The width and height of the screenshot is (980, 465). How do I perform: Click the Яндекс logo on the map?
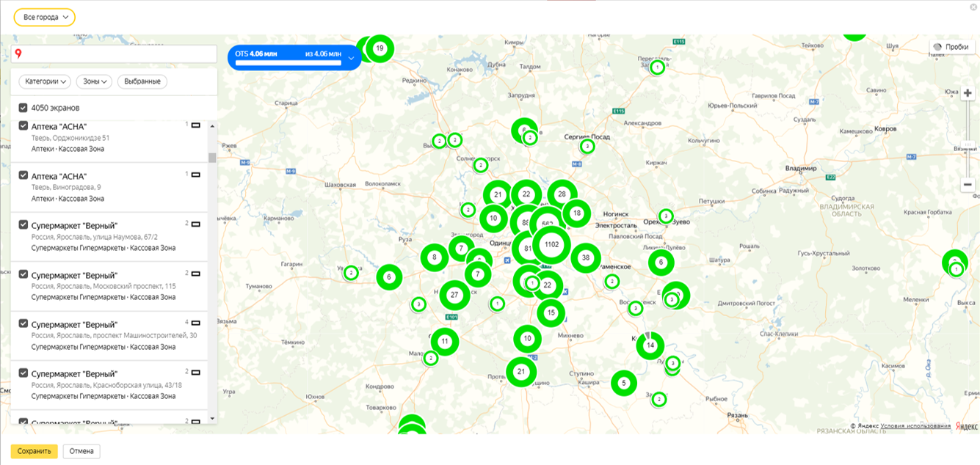point(966,426)
